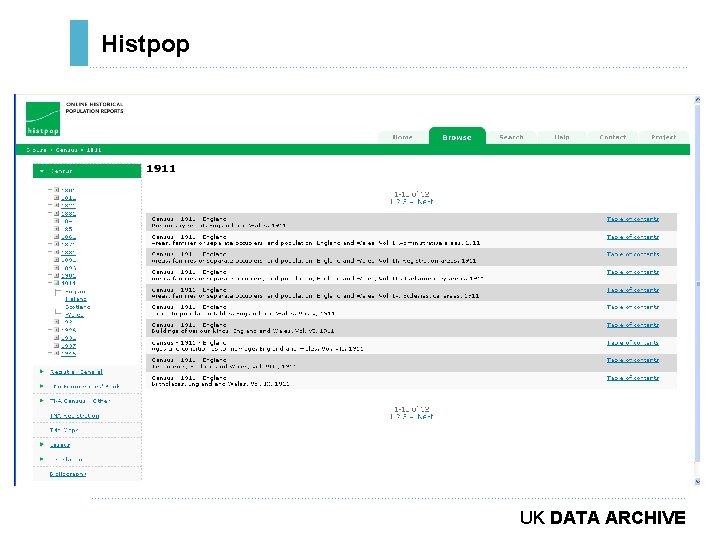Click the page's vertical scrollbar

click(696, 290)
